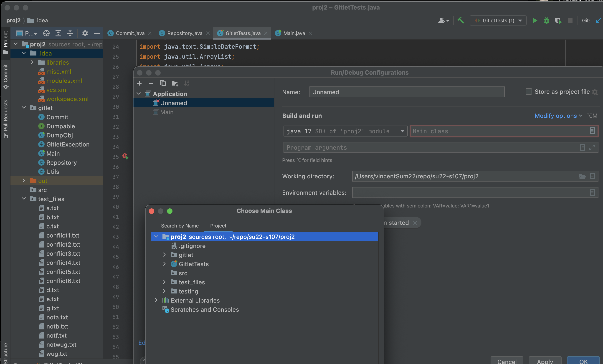Click the Cancel button
The image size is (603, 364).
(x=507, y=361)
